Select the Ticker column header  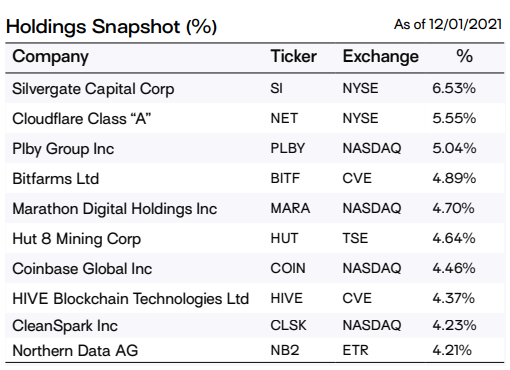pyautogui.click(x=293, y=56)
